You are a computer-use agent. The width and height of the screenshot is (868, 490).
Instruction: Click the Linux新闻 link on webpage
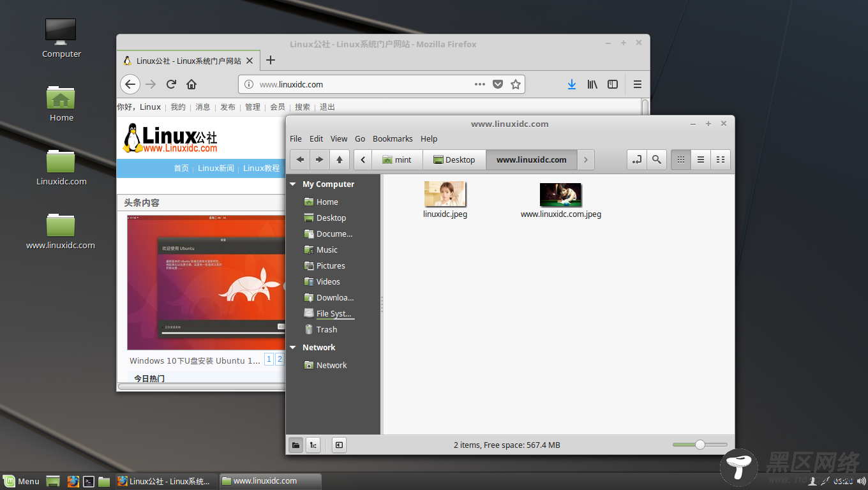point(216,168)
